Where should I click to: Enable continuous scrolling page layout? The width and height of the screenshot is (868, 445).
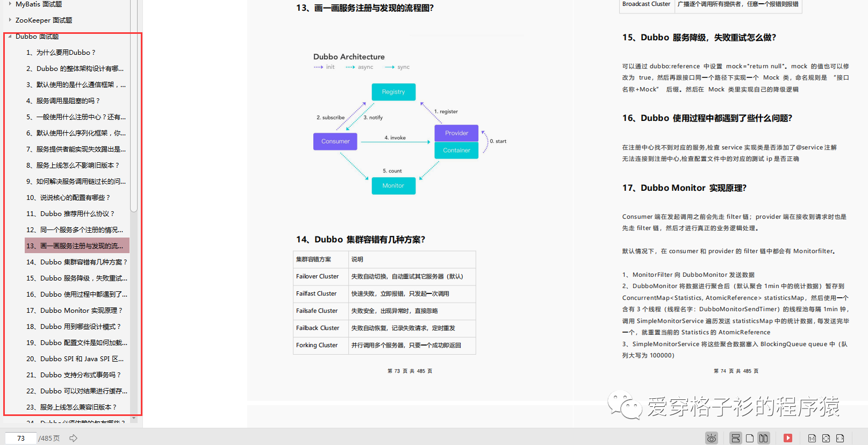(x=736, y=438)
